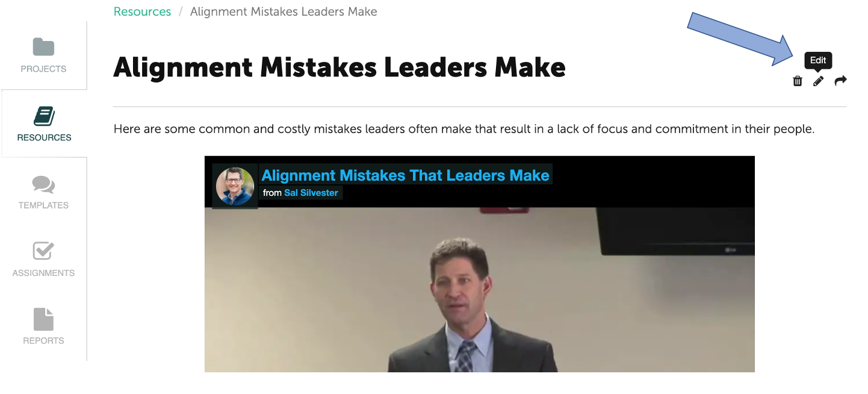Screen dimensions: 868x394
Task: Open Sal Silvester's profile link
Action: pos(311,193)
